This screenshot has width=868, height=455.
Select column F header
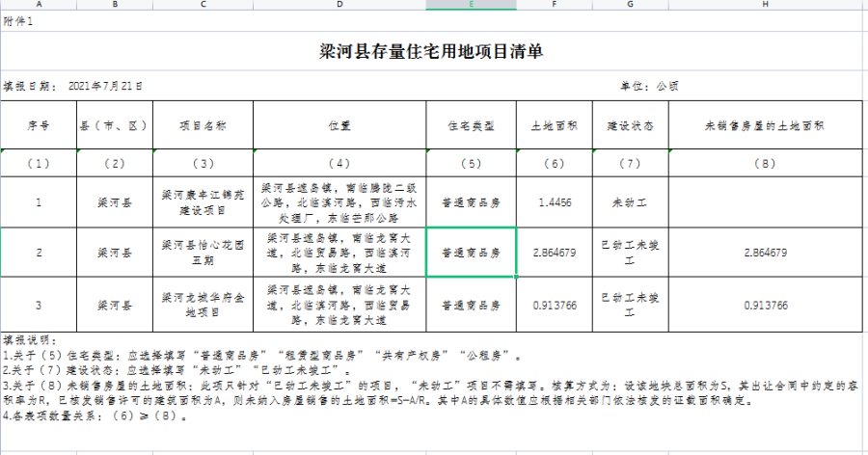pyautogui.click(x=555, y=5)
